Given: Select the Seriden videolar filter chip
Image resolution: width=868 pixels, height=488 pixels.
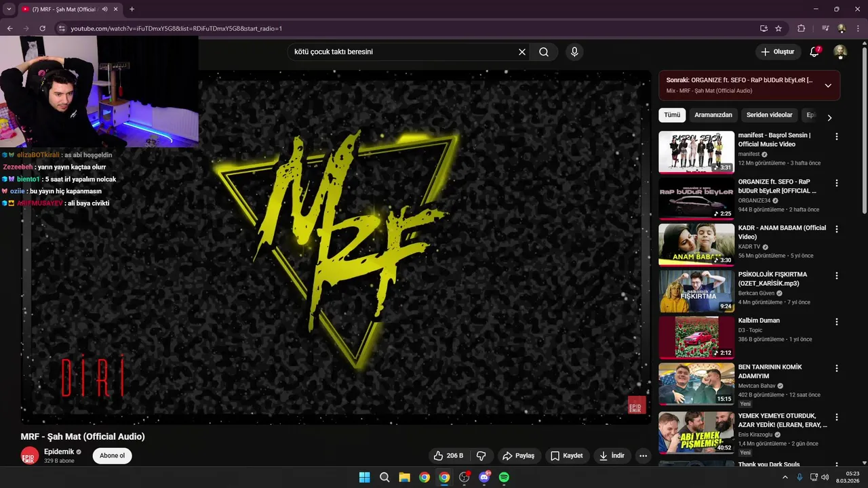Looking at the screenshot, I should pyautogui.click(x=769, y=115).
